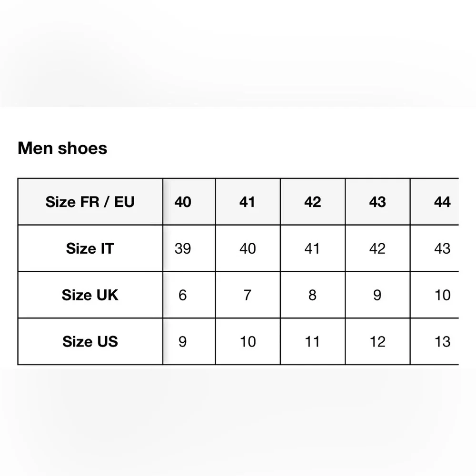476x476 pixels.
Task: Click UK size 10 cell
Action: tap(435, 295)
